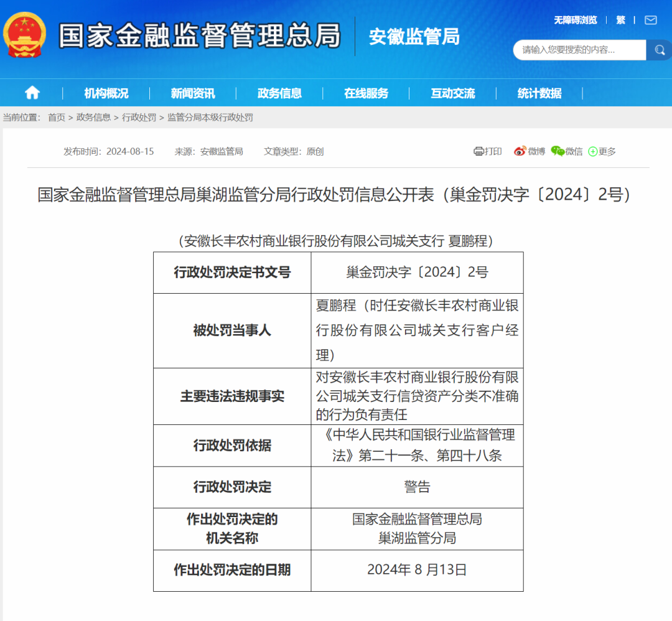Open the 政务信息 menu

(x=279, y=93)
